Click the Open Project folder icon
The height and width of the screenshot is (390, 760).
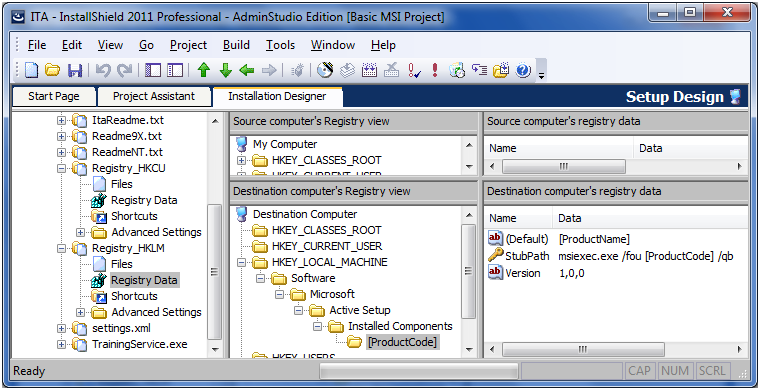pyautogui.click(x=52, y=71)
